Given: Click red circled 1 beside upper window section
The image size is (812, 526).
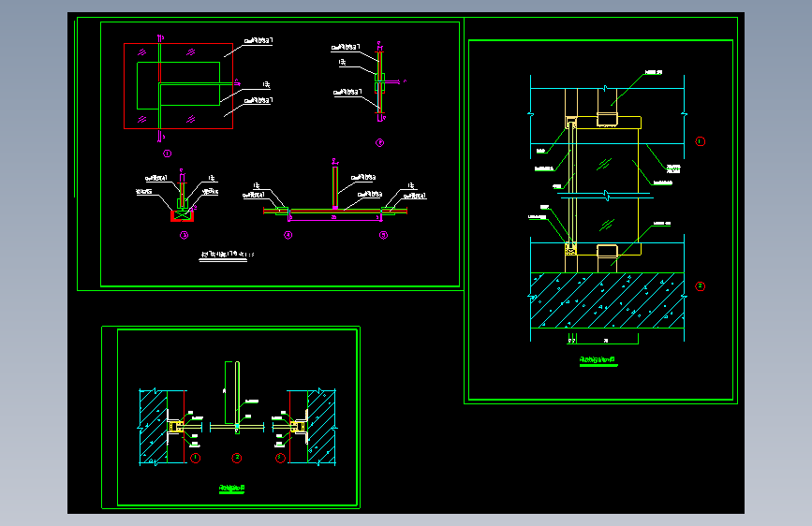Looking at the screenshot, I should click(x=701, y=141).
